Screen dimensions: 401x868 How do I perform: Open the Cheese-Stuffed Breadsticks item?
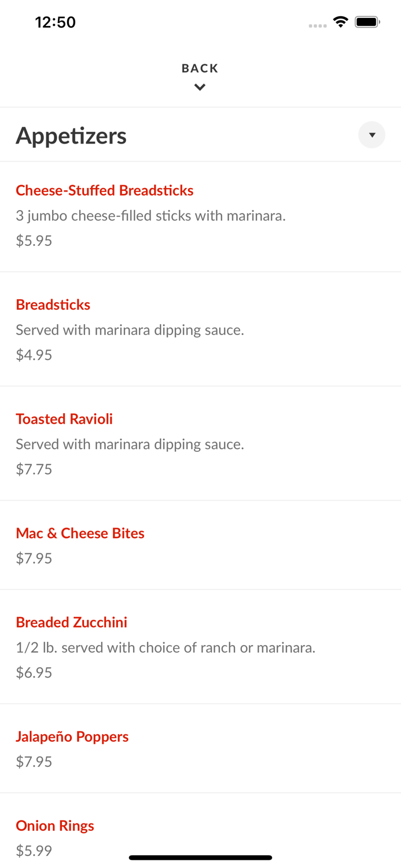(x=105, y=190)
